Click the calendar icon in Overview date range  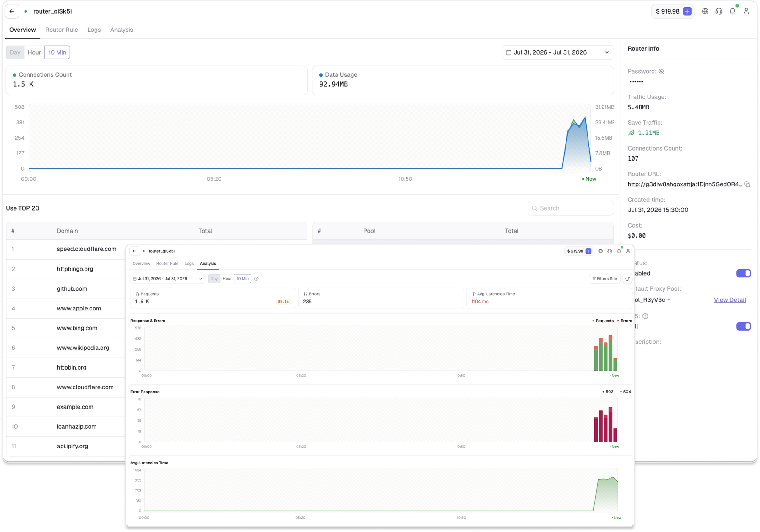coord(509,52)
